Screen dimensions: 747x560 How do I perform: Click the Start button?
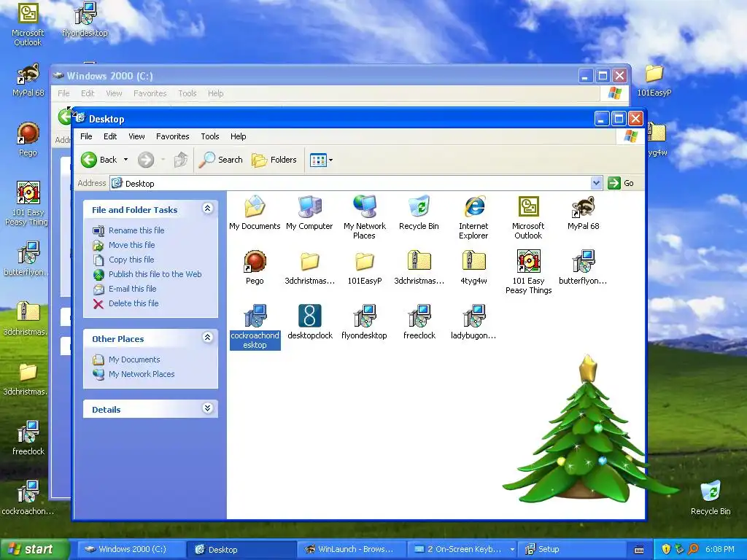(34, 549)
